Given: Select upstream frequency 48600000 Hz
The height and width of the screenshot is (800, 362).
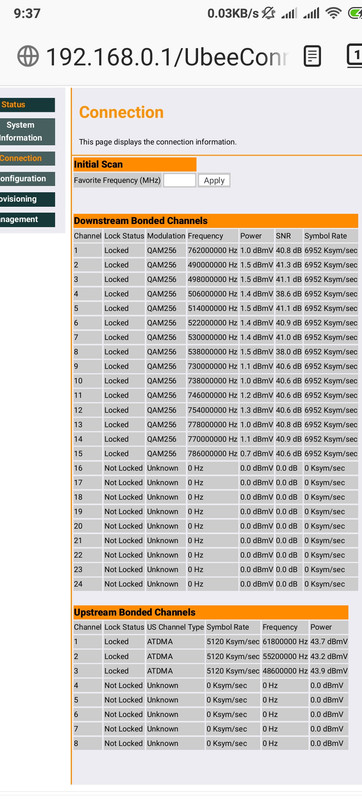Looking at the screenshot, I should (x=285, y=671).
